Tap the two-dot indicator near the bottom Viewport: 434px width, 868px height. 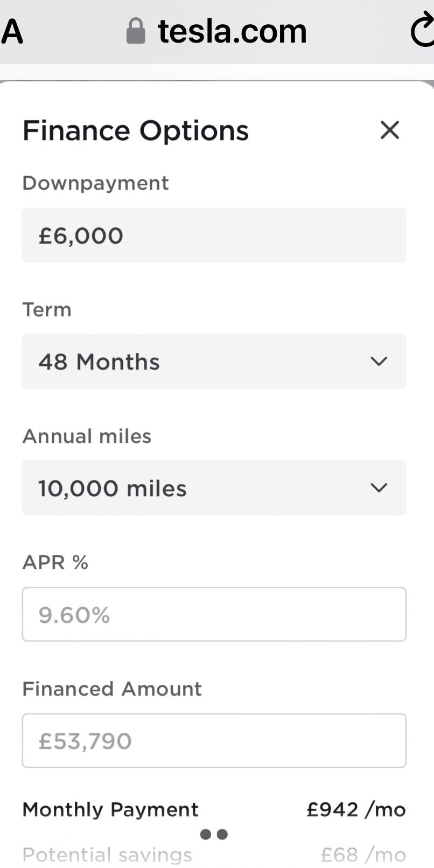pos(214,835)
